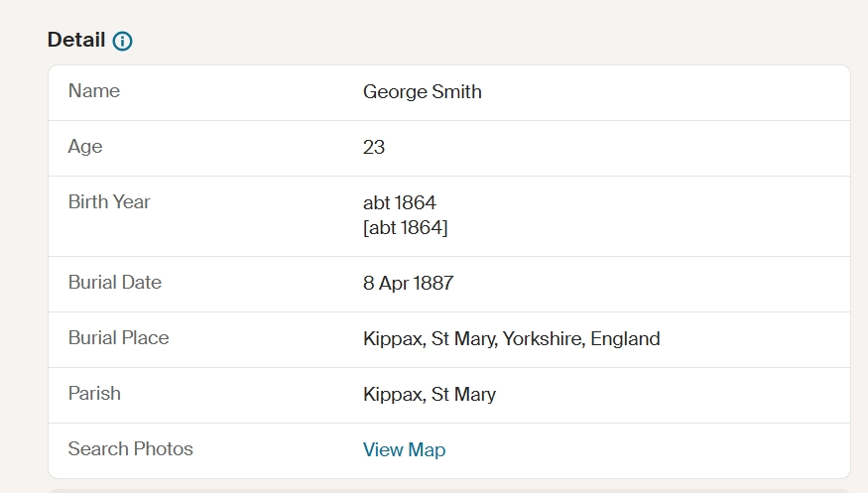Click the surname Smith in Name row
This screenshot has width=868, height=493.
[x=456, y=92]
